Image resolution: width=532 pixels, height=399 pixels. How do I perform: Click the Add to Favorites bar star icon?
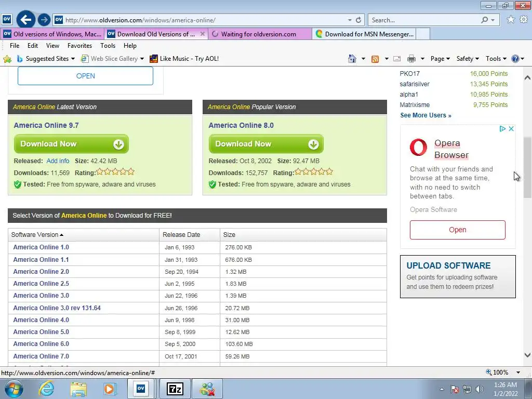point(7,59)
